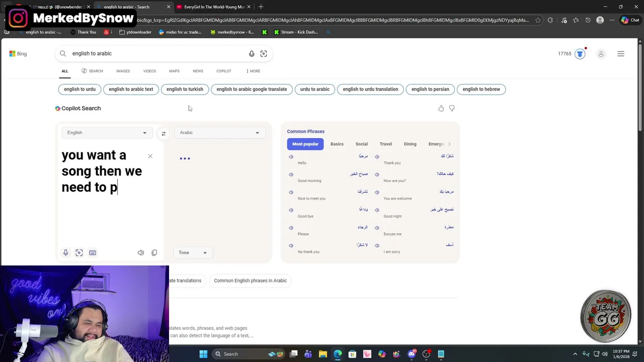This screenshot has height=362, width=644.
Task: Open Edge browser extensions icon
Action: click(550, 20)
